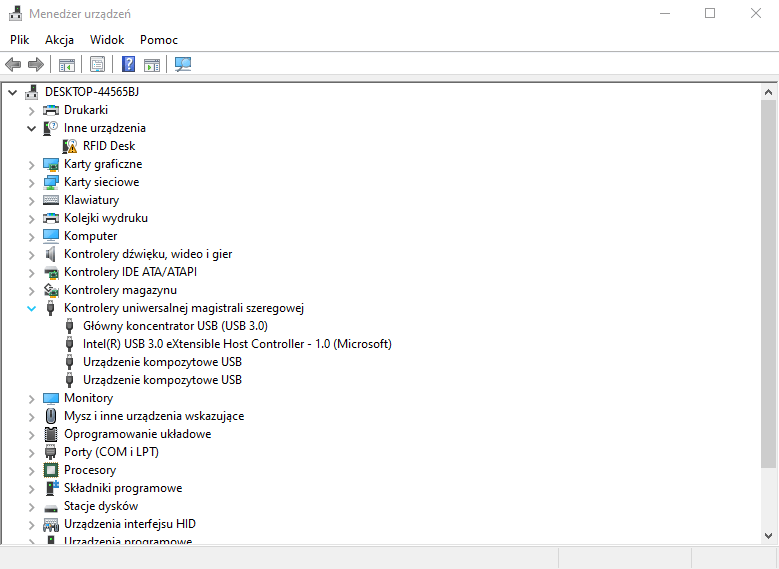Expand the Klawiatury category
Image resolution: width=779 pixels, height=569 pixels.
click(x=32, y=200)
